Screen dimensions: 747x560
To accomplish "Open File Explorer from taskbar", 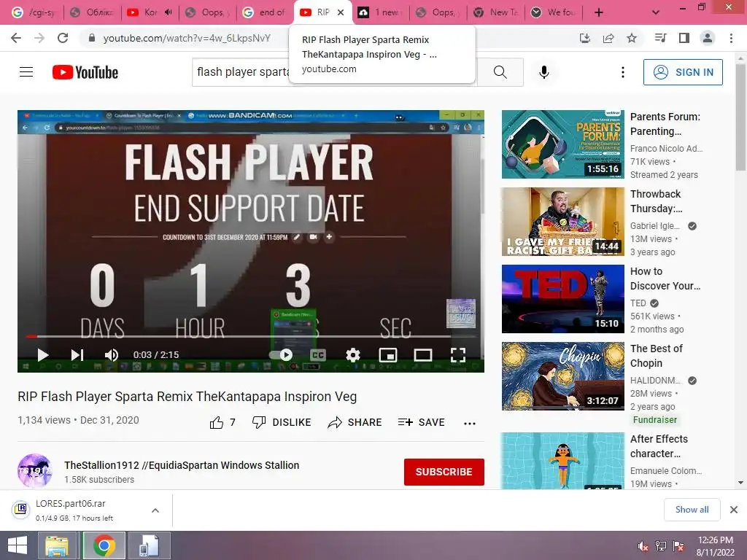I will (x=57, y=545).
